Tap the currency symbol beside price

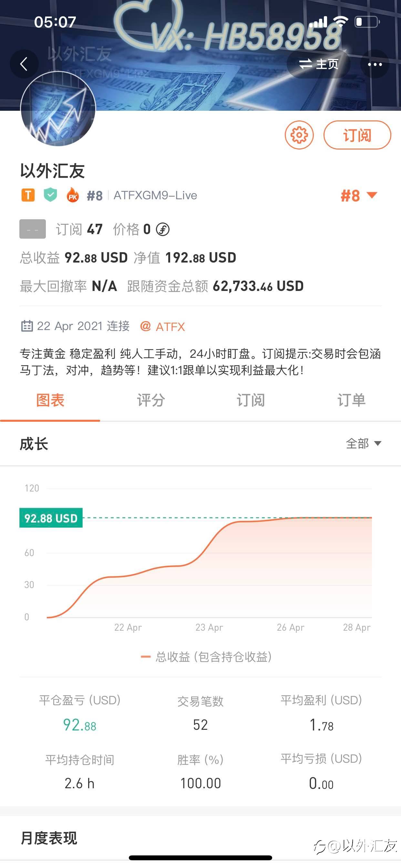pyautogui.click(x=163, y=230)
